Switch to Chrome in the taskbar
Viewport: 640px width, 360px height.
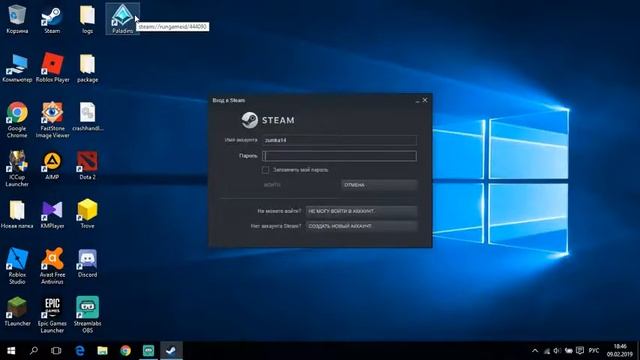[125, 351]
